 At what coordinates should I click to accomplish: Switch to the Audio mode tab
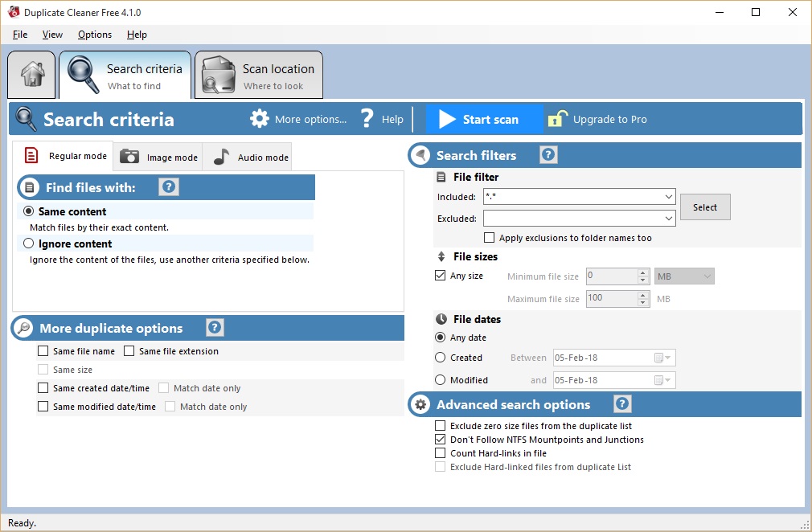click(247, 157)
